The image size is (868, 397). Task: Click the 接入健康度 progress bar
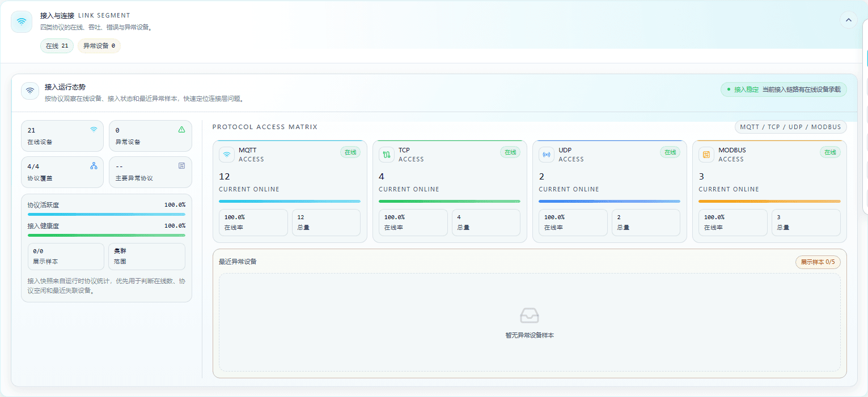coord(107,235)
